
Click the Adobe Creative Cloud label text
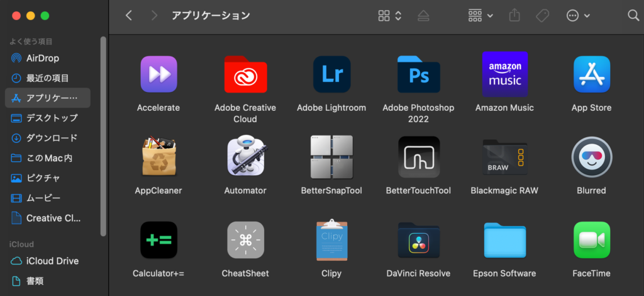tap(245, 113)
